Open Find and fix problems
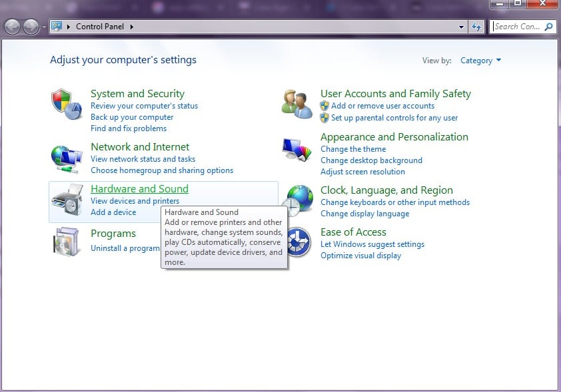The width and height of the screenshot is (561, 392). pyautogui.click(x=129, y=128)
